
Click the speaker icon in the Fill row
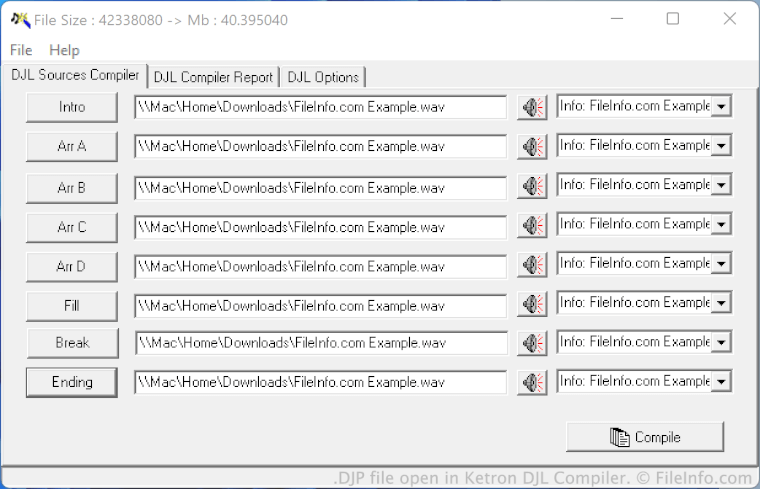[x=532, y=304]
